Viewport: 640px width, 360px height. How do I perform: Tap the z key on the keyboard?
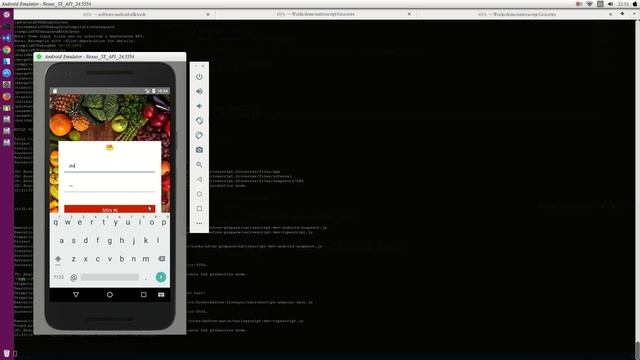coord(73,259)
